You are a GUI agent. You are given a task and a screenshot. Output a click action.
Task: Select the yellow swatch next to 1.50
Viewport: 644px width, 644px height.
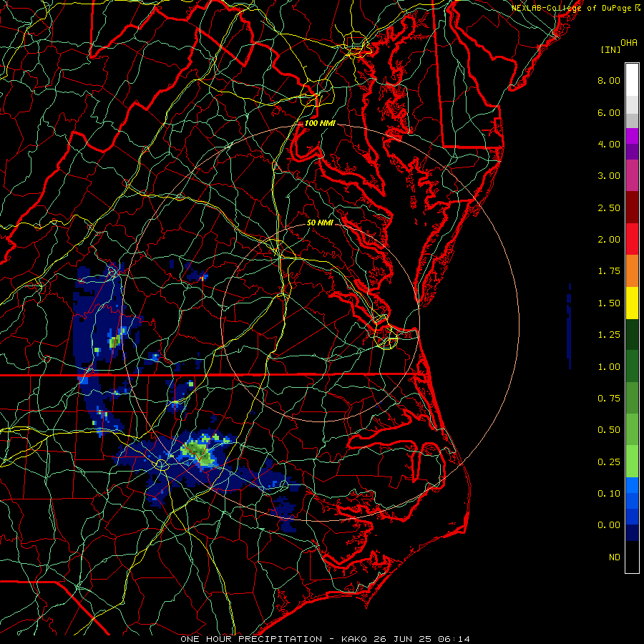(632, 303)
